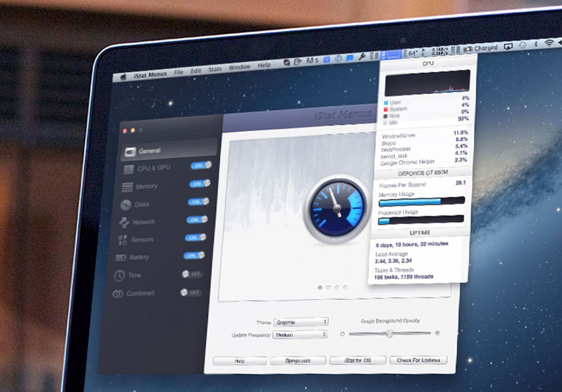Screen dimensions: 562x392
Task: Open the iStat Menus application menu
Action: (150, 75)
